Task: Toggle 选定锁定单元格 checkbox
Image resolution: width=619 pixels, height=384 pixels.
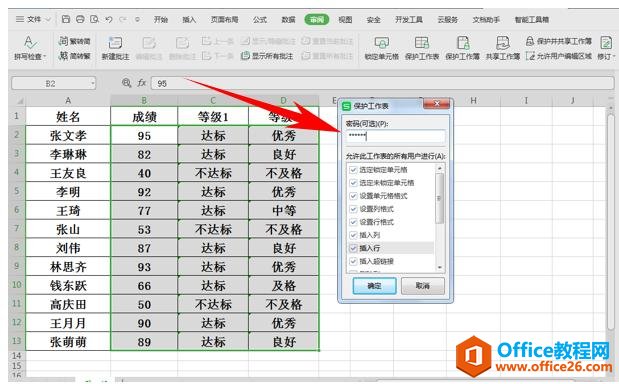Action: [x=353, y=170]
